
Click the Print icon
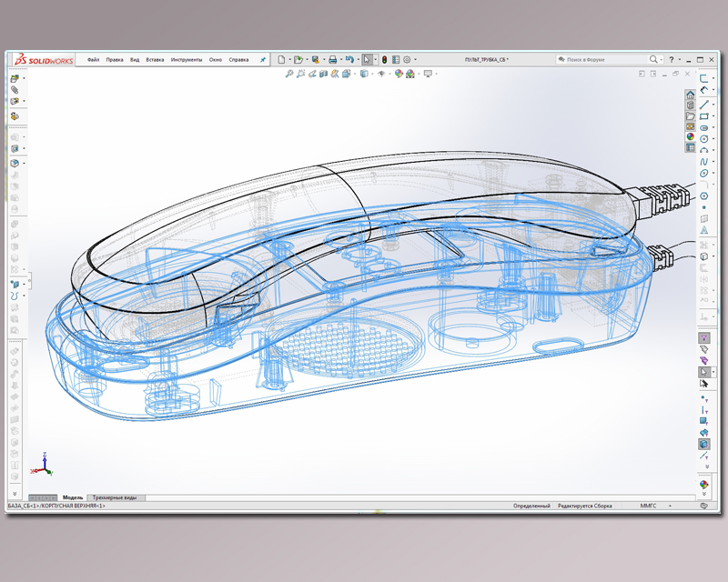pos(332,59)
